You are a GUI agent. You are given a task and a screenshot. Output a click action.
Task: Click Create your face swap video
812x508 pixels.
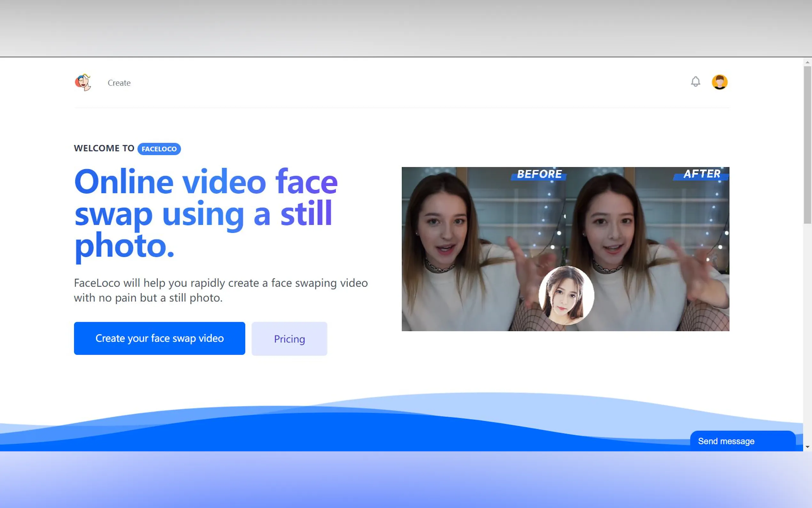click(160, 338)
